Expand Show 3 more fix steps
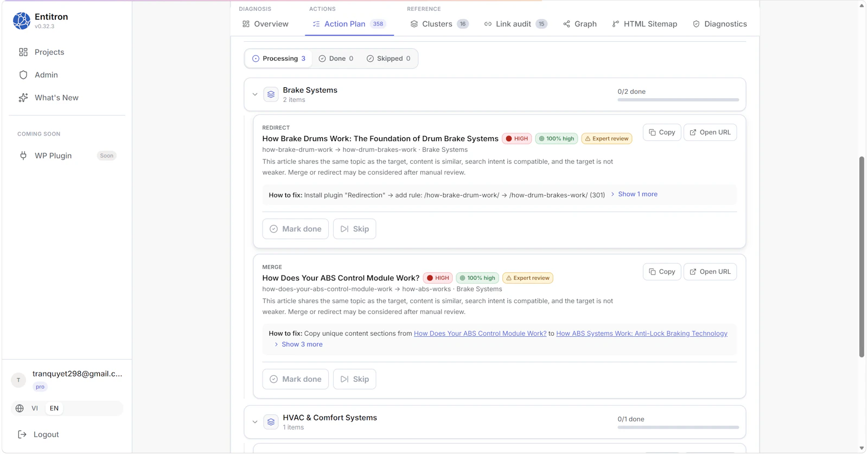Screen dimensions: 868x455 298,344
